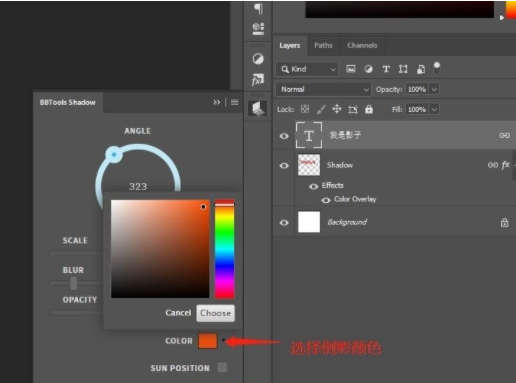Viewport: 516px width, 383px height.
Task: Click the Choose button
Action: [215, 313]
